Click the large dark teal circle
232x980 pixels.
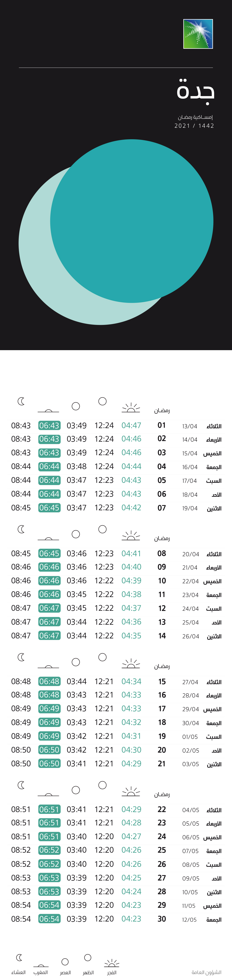(x=132, y=221)
